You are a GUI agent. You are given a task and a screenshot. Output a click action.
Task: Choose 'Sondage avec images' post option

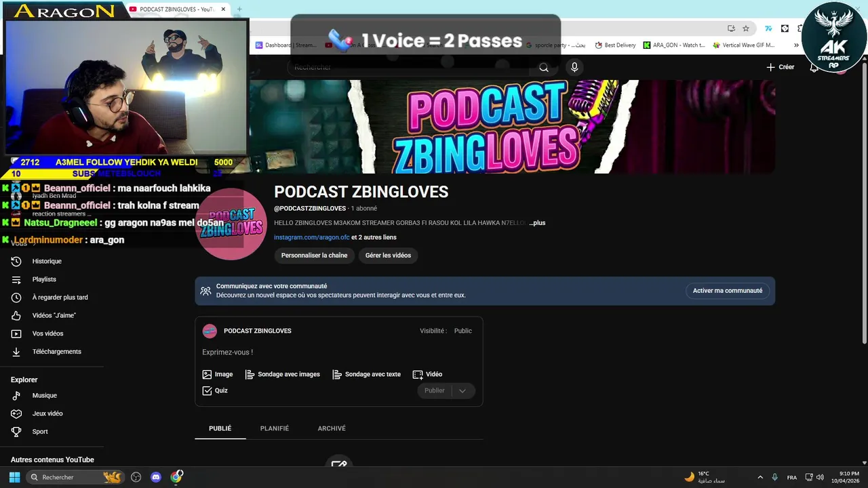click(x=282, y=374)
